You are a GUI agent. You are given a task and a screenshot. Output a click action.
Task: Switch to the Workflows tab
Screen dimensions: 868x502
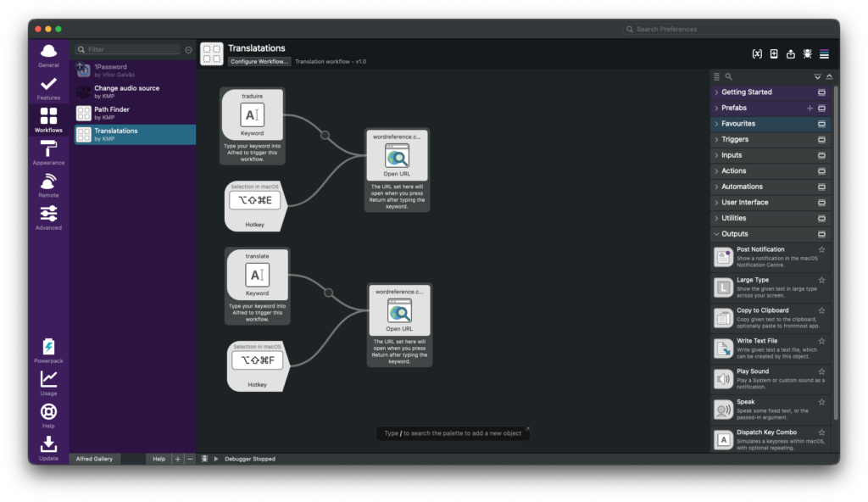click(48, 120)
